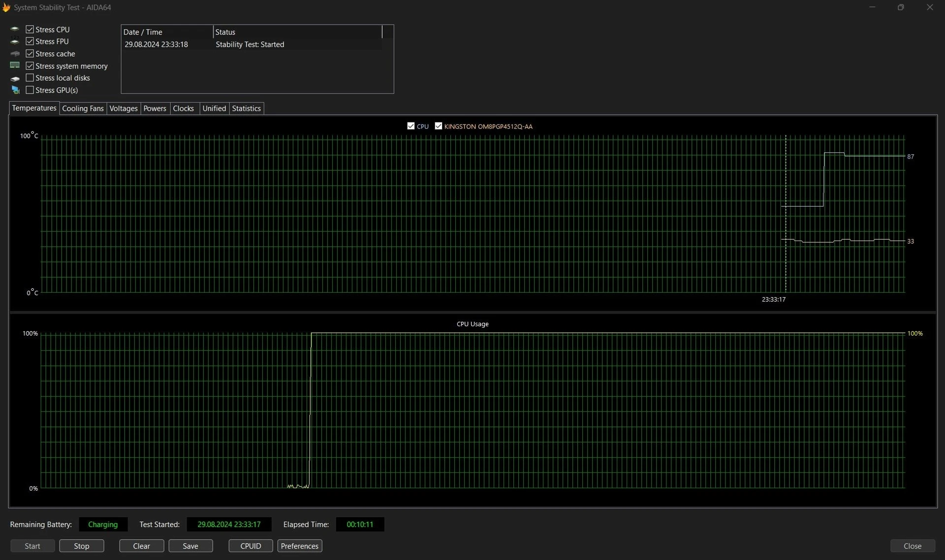Click the 100% CPU usage value label
945x560 pixels.
click(915, 333)
